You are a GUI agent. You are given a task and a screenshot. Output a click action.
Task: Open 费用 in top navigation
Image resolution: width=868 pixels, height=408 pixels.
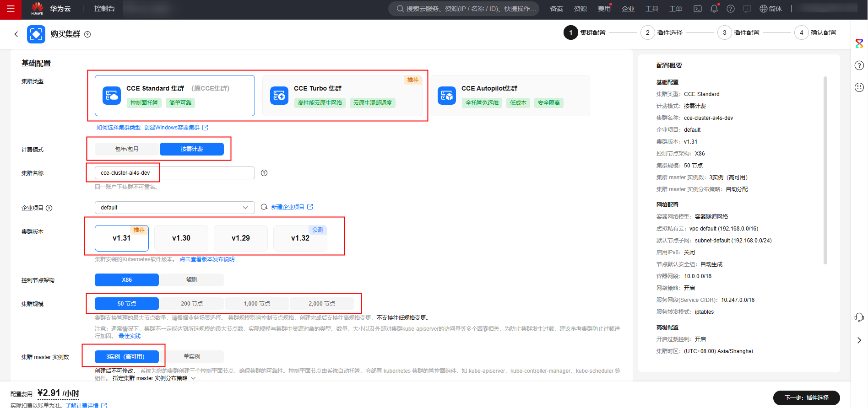pyautogui.click(x=604, y=9)
